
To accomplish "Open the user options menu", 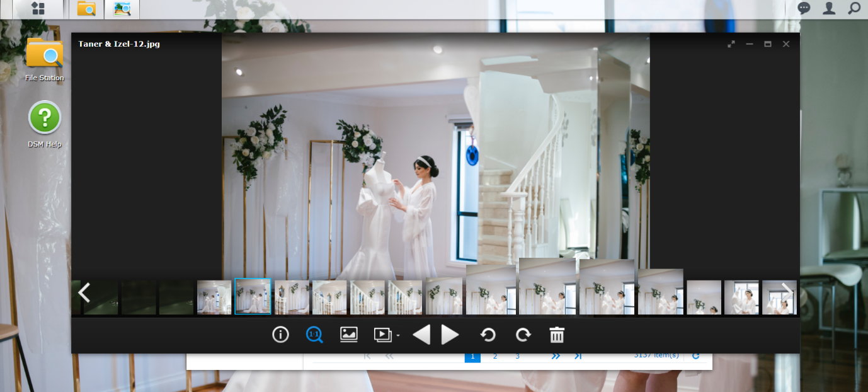I will tap(829, 8).
